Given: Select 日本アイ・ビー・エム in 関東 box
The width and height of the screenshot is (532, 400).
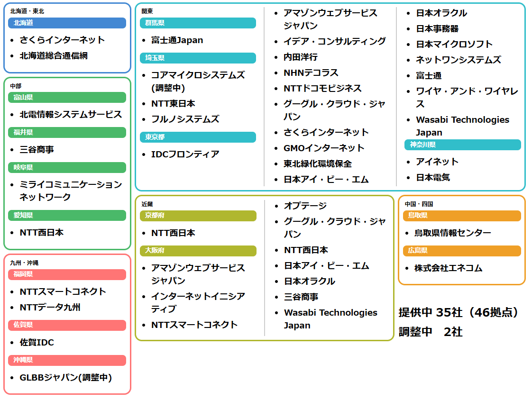Looking at the screenshot, I should pos(326,180).
